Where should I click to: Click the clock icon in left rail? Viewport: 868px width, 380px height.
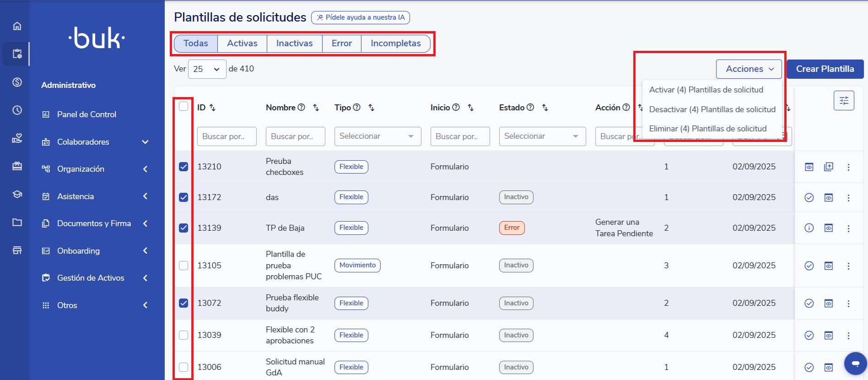click(x=17, y=110)
